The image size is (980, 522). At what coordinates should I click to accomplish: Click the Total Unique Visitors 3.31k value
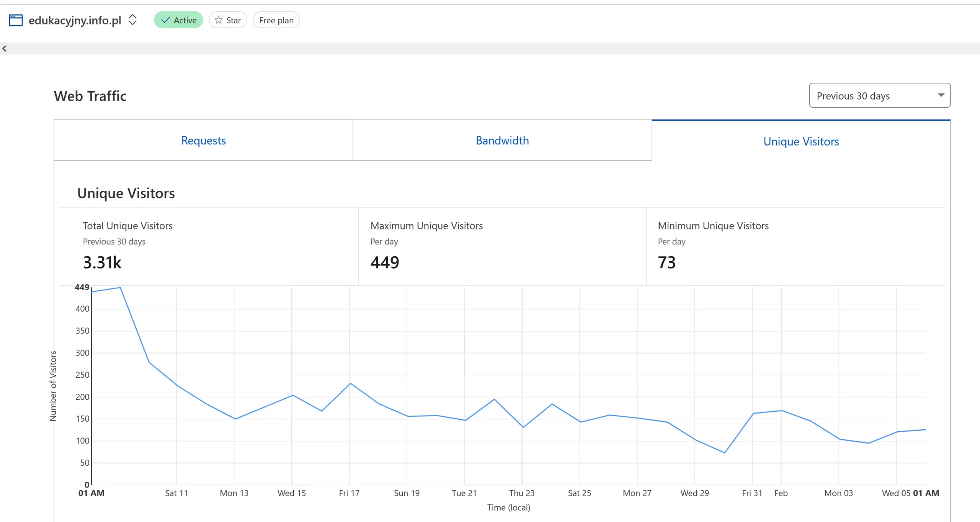click(102, 263)
